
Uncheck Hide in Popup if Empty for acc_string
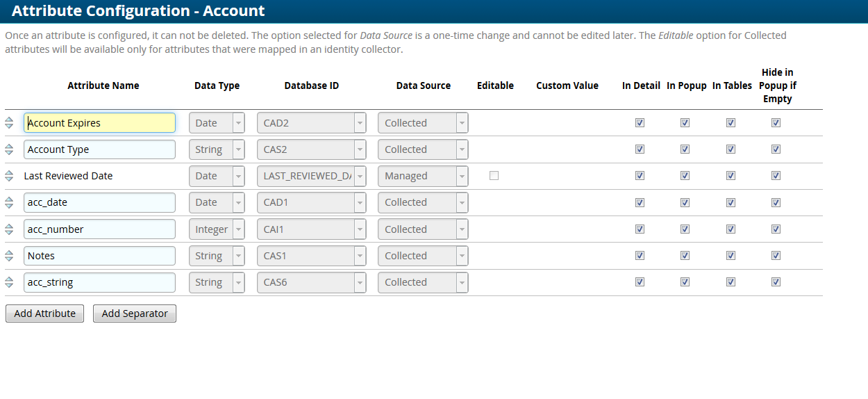point(776,282)
